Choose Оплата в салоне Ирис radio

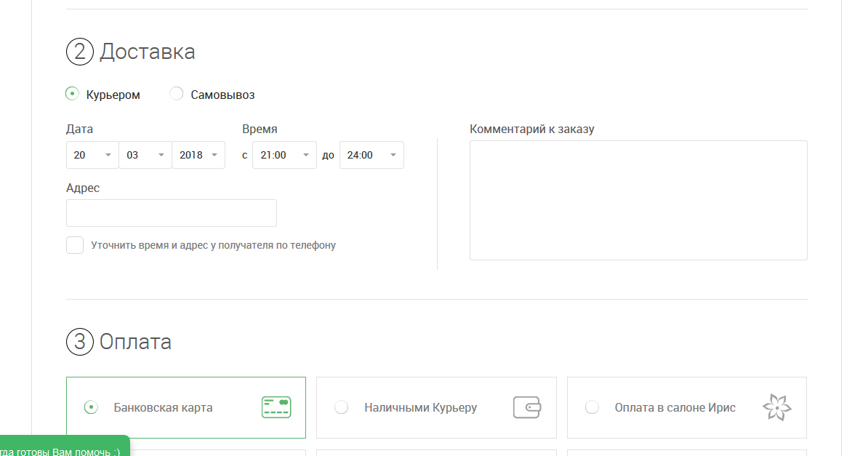coord(592,407)
